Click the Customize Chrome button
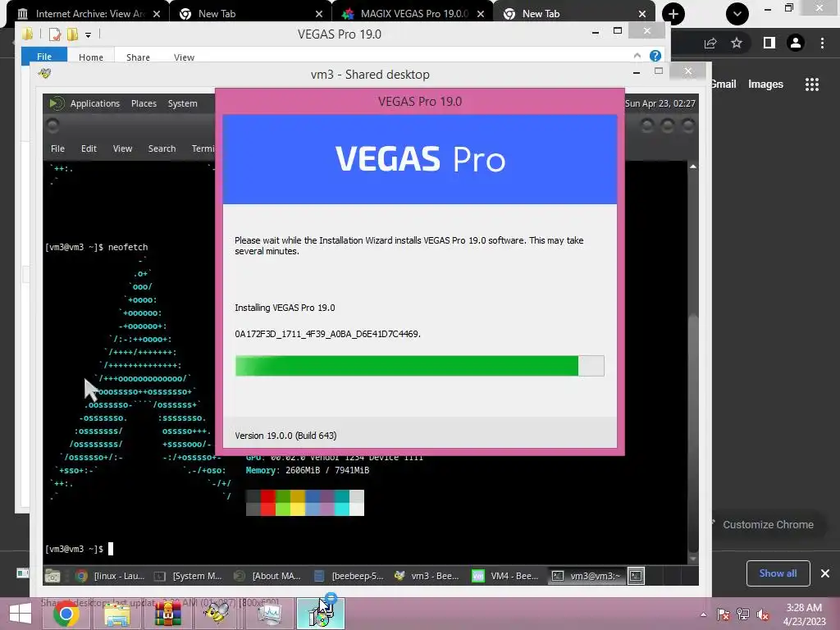This screenshot has width=840, height=630. click(x=768, y=524)
